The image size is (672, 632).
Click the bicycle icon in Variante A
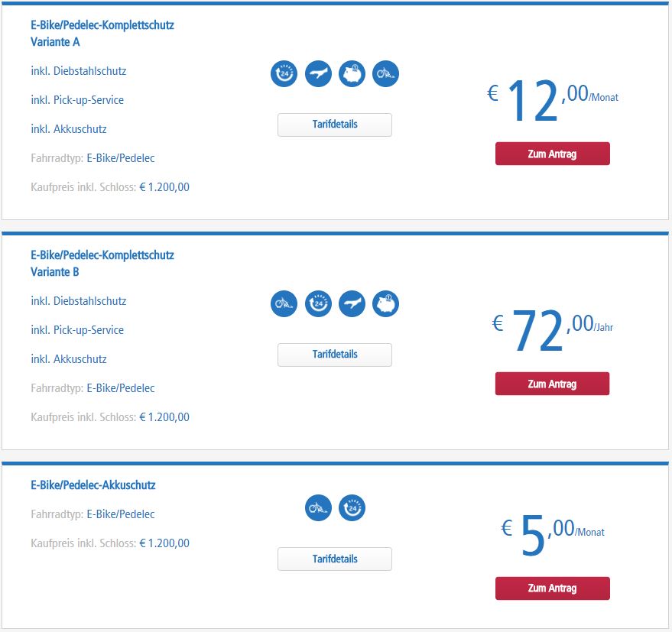click(x=386, y=73)
